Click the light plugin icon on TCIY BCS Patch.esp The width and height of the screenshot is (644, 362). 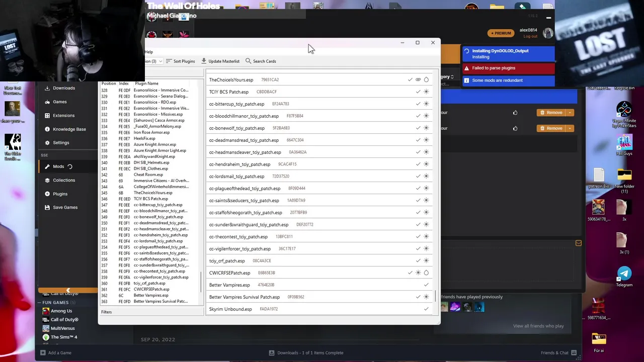[426, 92]
